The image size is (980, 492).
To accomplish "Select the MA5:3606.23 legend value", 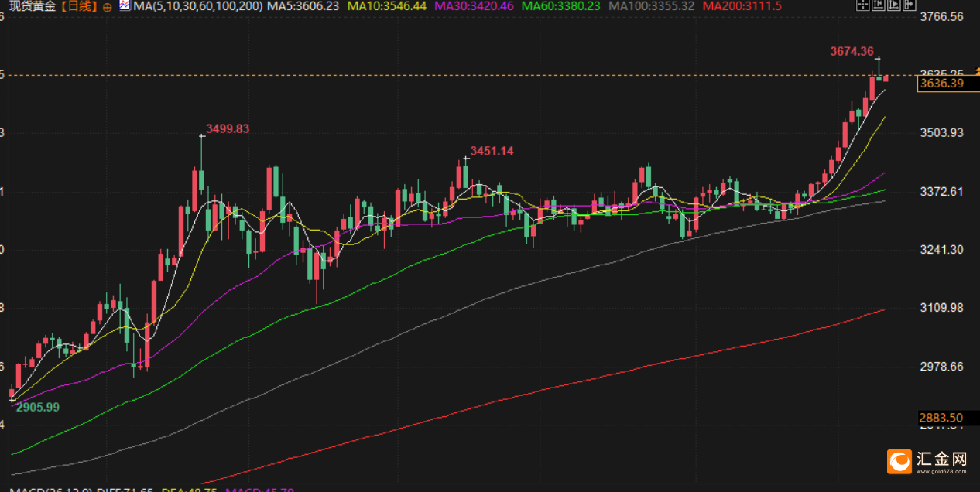I will (304, 5).
